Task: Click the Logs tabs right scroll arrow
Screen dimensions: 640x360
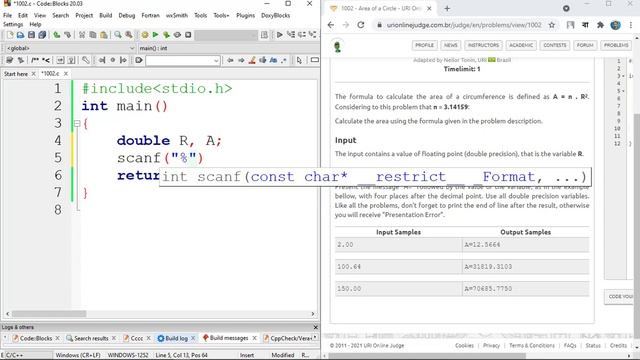Action: pyautogui.click(x=315, y=338)
